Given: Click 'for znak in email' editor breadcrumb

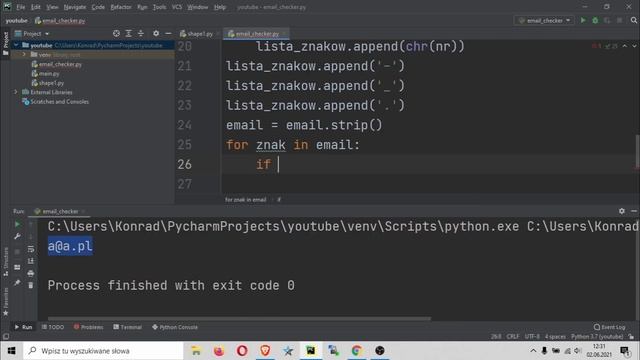Looking at the screenshot, I should [x=245, y=200].
